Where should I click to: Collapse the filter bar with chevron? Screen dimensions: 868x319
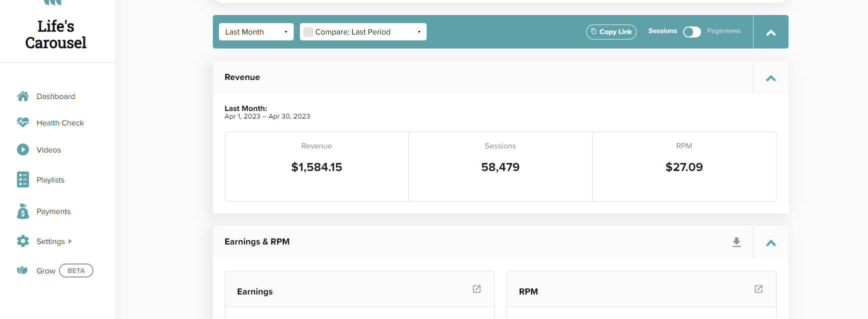tap(771, 32)
